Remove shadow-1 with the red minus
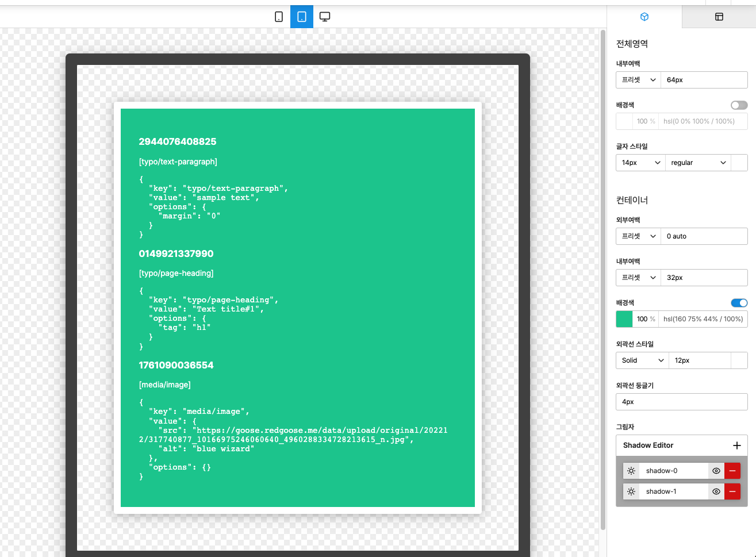Screen dimensions: 756x557 point(732,491)
